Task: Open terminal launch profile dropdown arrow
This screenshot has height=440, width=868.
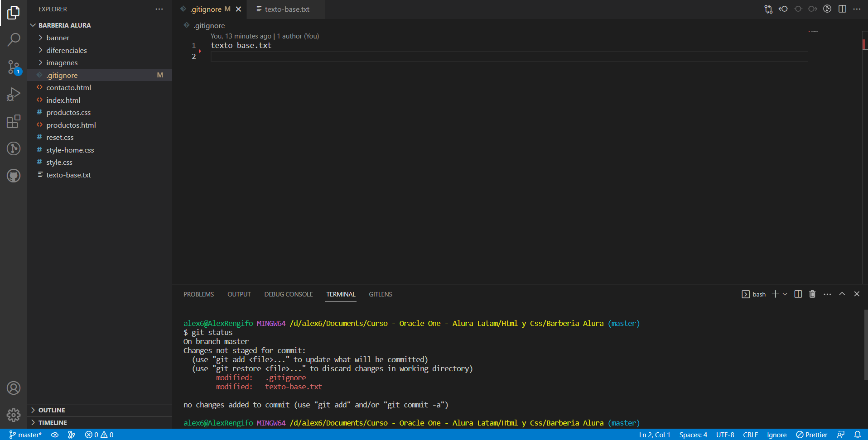Action: click(x=785, y=294)
